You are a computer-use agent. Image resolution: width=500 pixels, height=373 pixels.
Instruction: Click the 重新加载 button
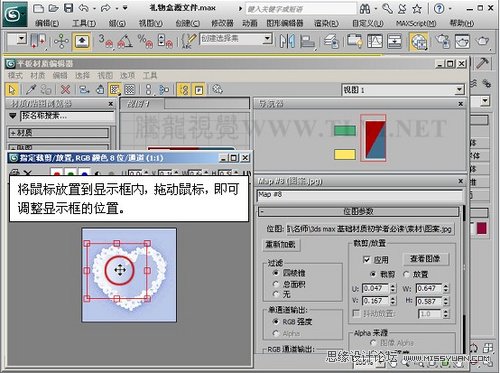coord(280,245)
